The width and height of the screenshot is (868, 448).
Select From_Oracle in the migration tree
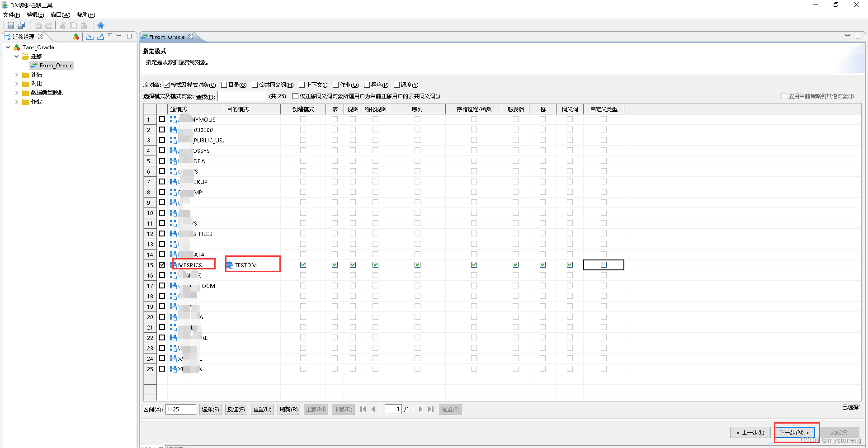52,65
